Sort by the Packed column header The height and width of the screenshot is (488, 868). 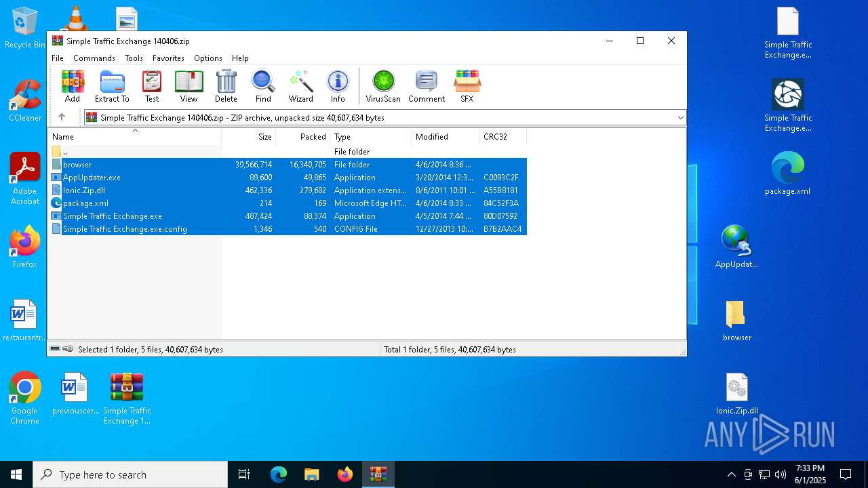pos(303,137)
